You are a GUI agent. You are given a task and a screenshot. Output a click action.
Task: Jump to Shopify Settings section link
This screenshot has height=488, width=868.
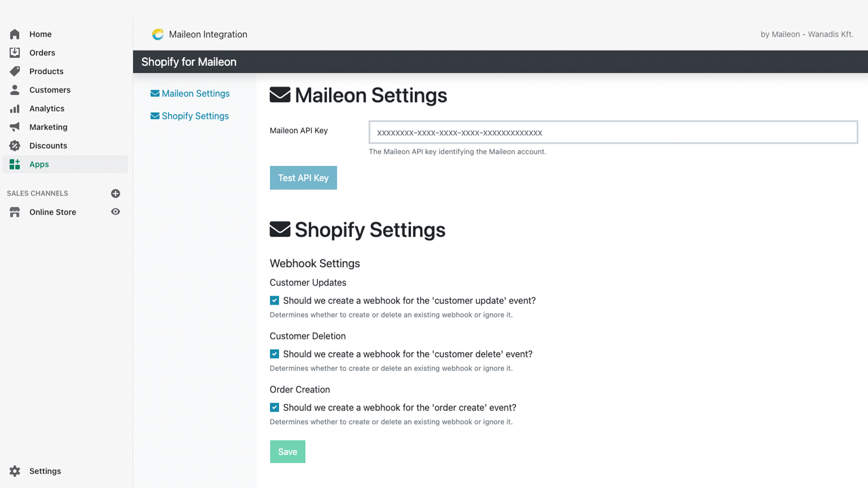[195, 116]
